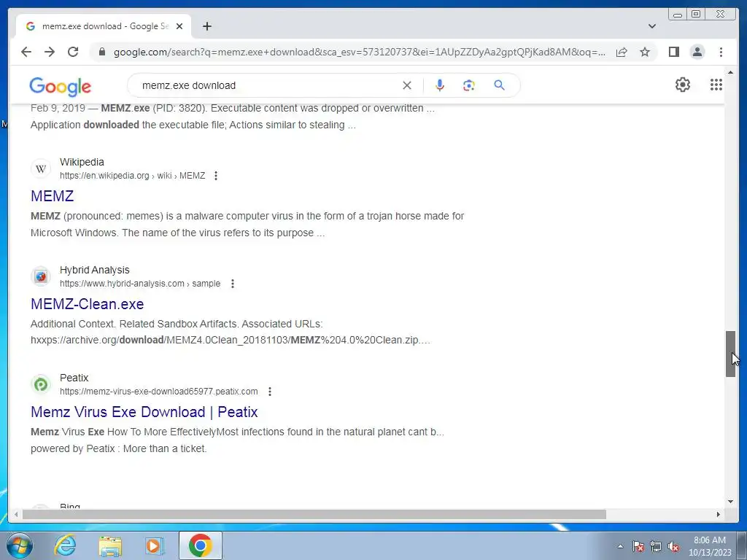The width and height of the screenshot is (747, 560).
Task: Select the Peatix site name text
Action: 74,378
